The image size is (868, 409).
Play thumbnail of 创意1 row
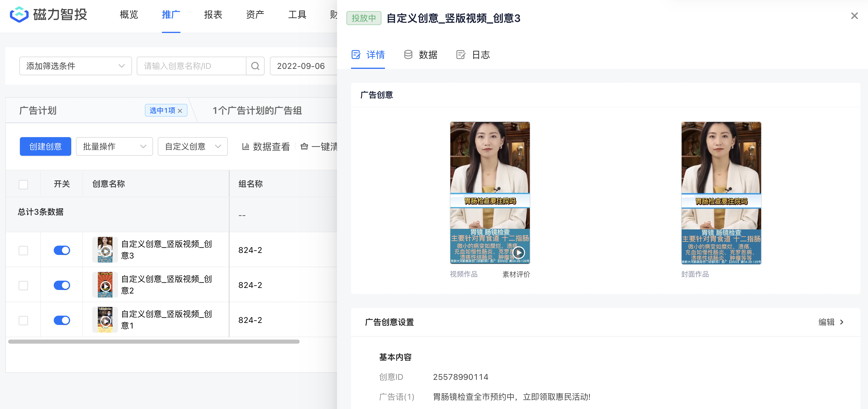coord(105,321)
